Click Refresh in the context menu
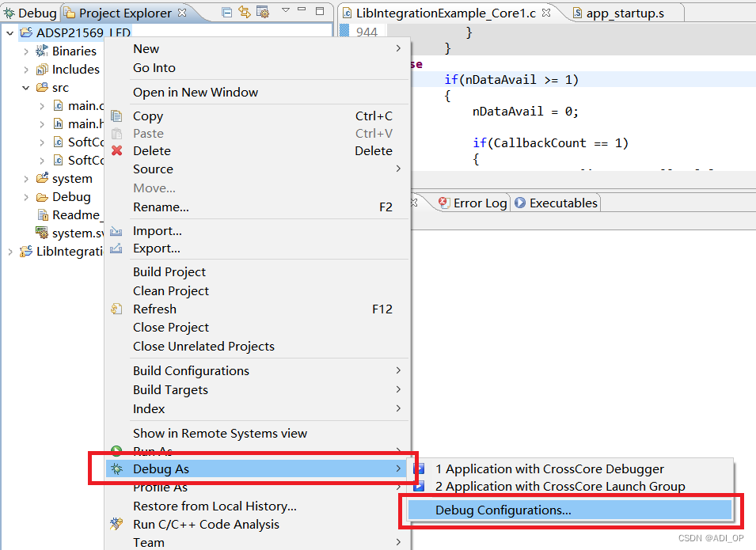Image resolution: width=756 pixels, height=550 pixels. coord(257,309)
